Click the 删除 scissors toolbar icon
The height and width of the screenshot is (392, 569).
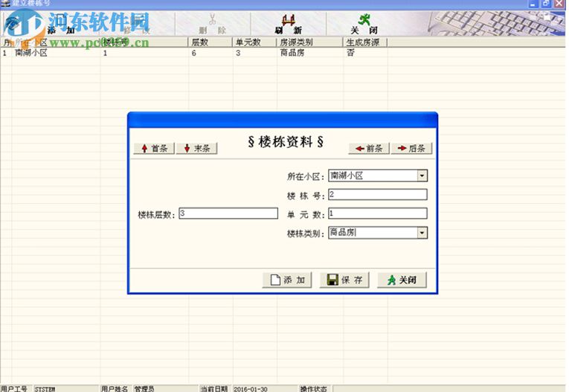[x=213, y=19]
